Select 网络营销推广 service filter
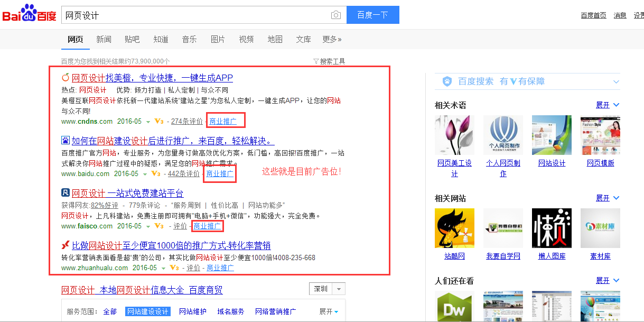The image size is (644, 322). tap(276, 311)
